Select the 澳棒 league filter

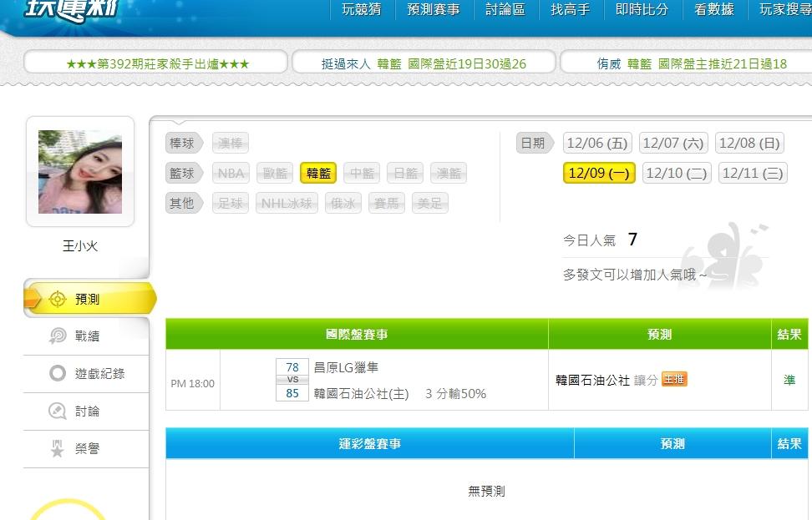[x=231, y=143]
